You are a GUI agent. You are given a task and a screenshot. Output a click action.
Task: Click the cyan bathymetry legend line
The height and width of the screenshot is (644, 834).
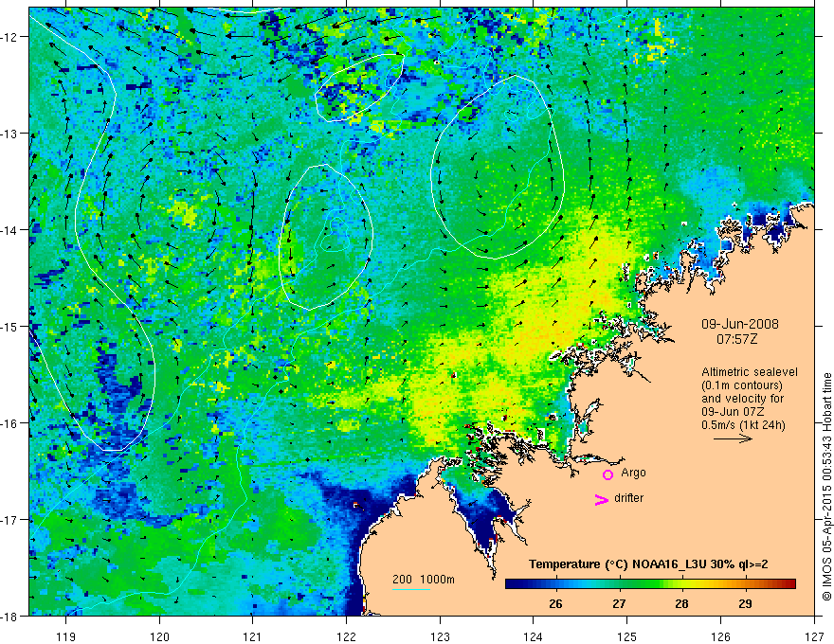coord(410,589)
